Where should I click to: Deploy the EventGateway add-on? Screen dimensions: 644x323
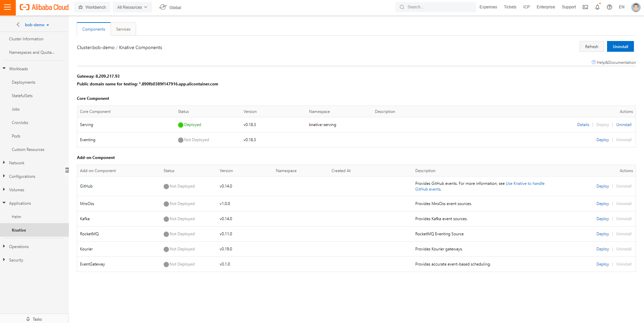[602, 264]
